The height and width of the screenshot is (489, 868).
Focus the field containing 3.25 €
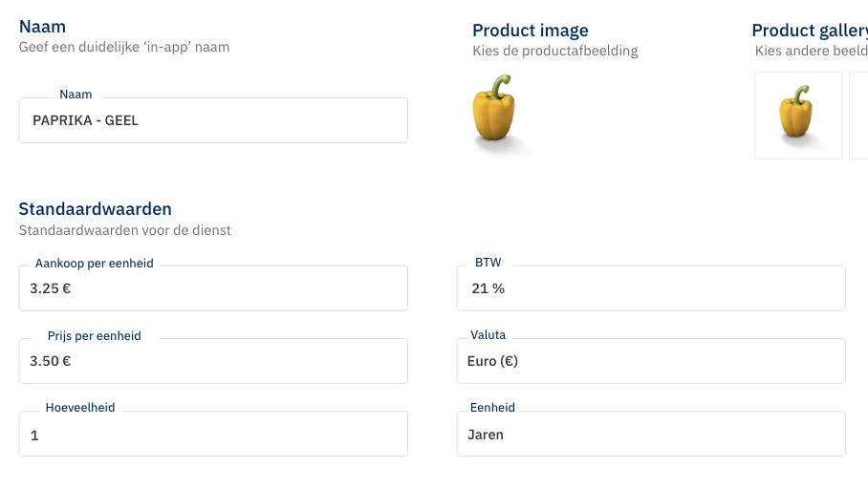pos(213,287)
